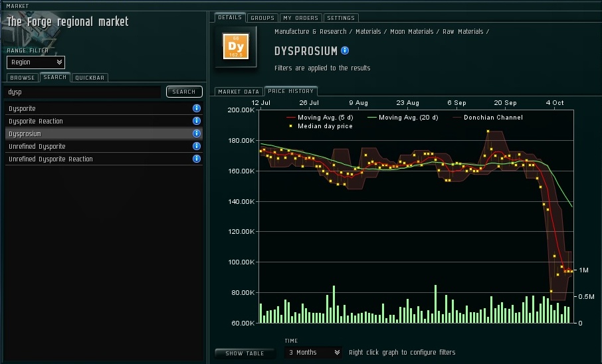Switch to the Browse tab
Viewport: 602px width, 364px height.
(23, 78)
